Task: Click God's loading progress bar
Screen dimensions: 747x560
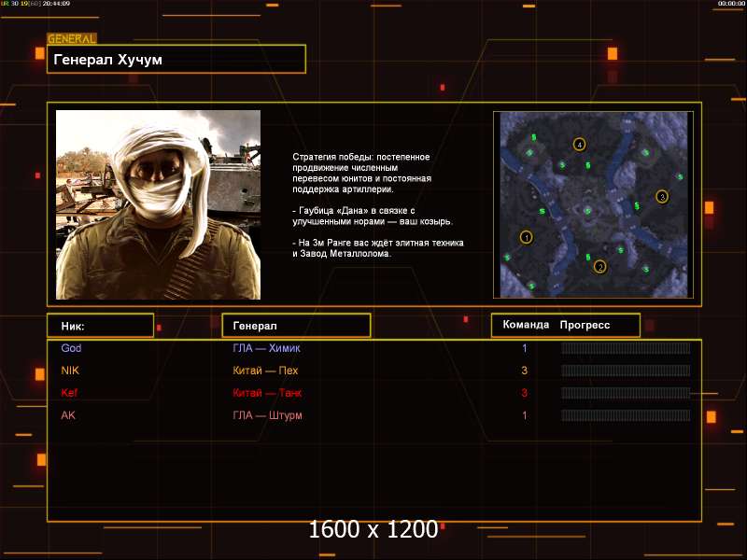Action: 626,348
